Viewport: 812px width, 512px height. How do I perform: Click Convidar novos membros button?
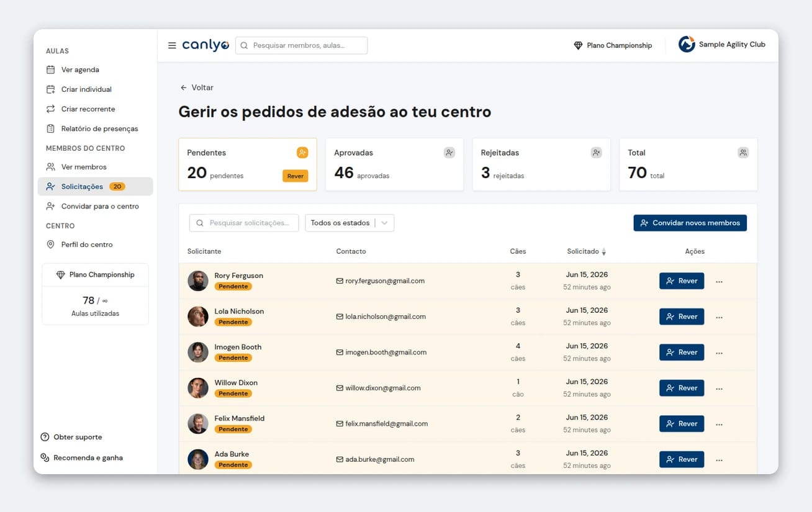click(x=690, y=223)
